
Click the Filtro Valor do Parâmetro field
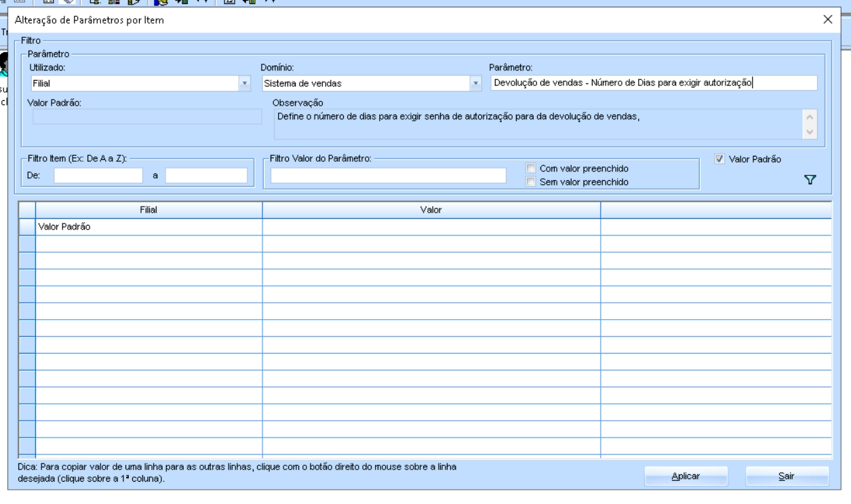click(x=389, y=175)
